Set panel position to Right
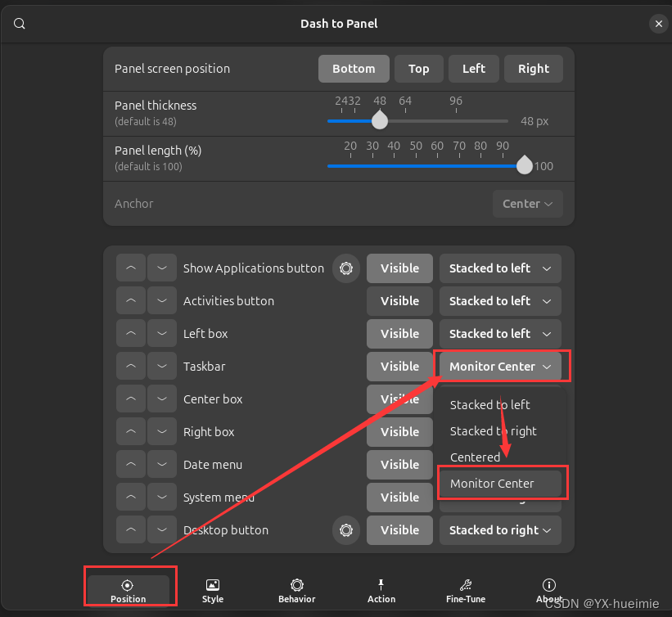Screen dimensions: 672x617 click(x=533, y=69)
